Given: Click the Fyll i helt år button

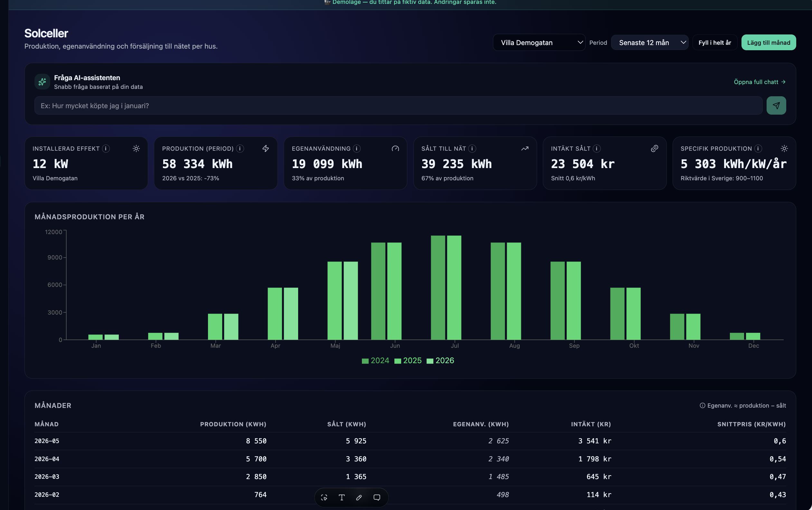Looking at the screenshot, I should tap(715, 42).
